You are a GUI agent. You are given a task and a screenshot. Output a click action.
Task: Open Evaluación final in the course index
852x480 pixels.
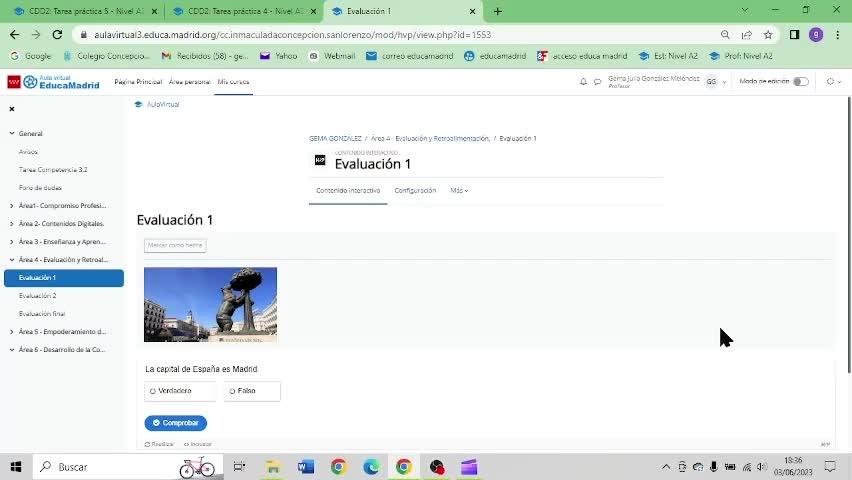[42, 314]
